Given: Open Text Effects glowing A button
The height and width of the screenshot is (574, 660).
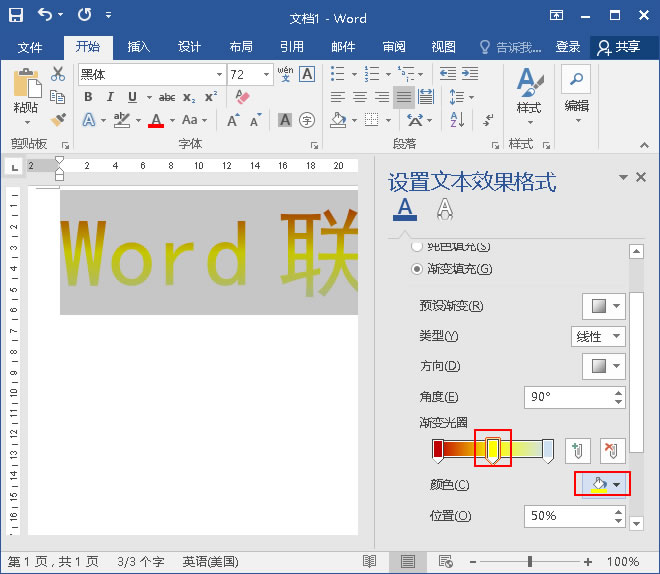Looking at the screenshot, I should click(x=89, y=120).
